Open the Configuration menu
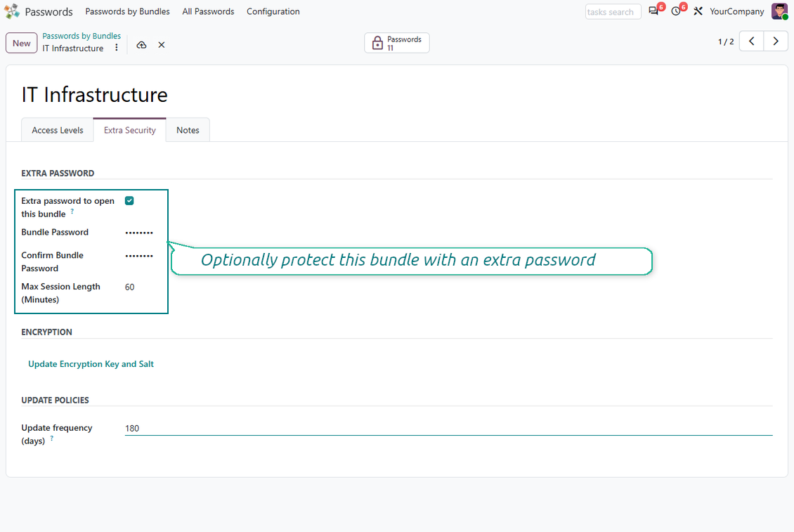The width and height of the screenshot is (794, 532). tap(273, 11)
